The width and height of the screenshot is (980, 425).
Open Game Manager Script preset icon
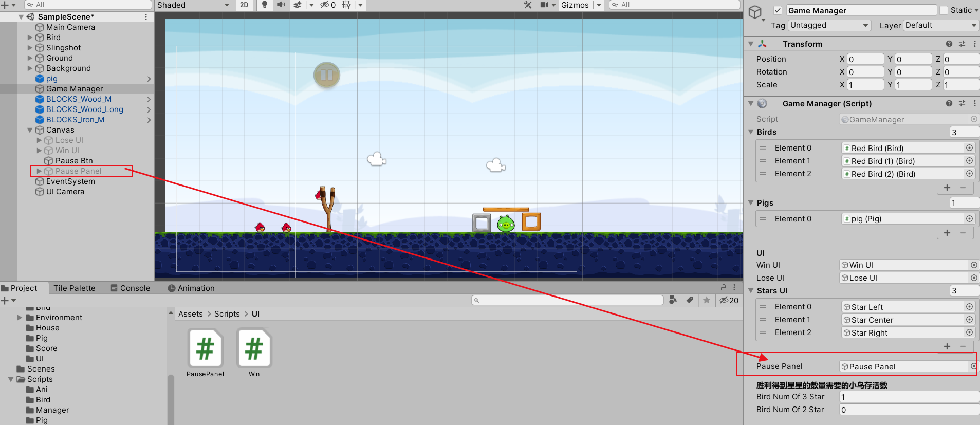962,104
